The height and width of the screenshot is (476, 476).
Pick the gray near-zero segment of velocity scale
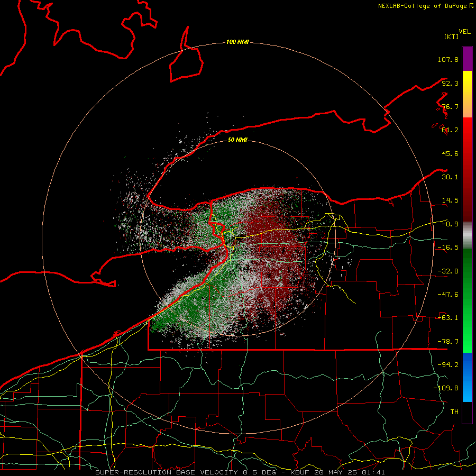pyautogui.click(x=467, y=235)
